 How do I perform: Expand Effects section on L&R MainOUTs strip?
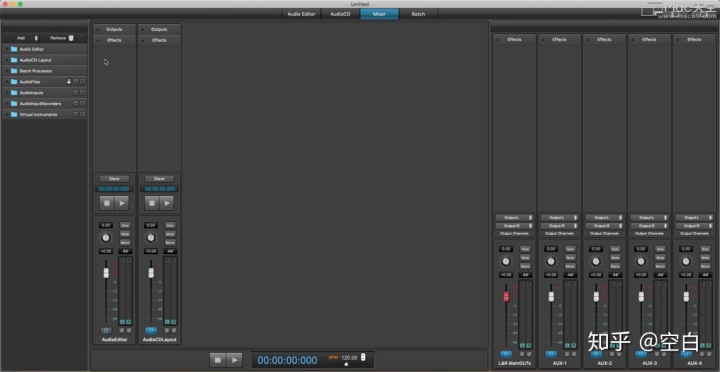[x=498, y=39]
